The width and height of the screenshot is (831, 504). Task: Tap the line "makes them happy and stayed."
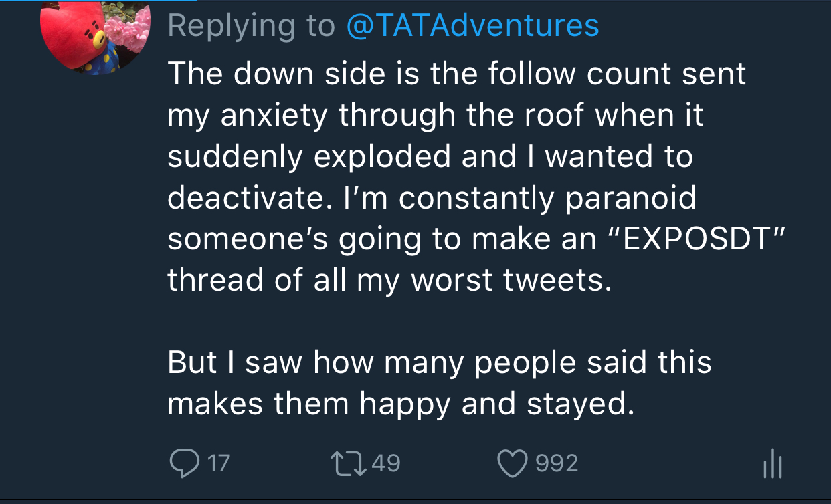click(400, 403)
